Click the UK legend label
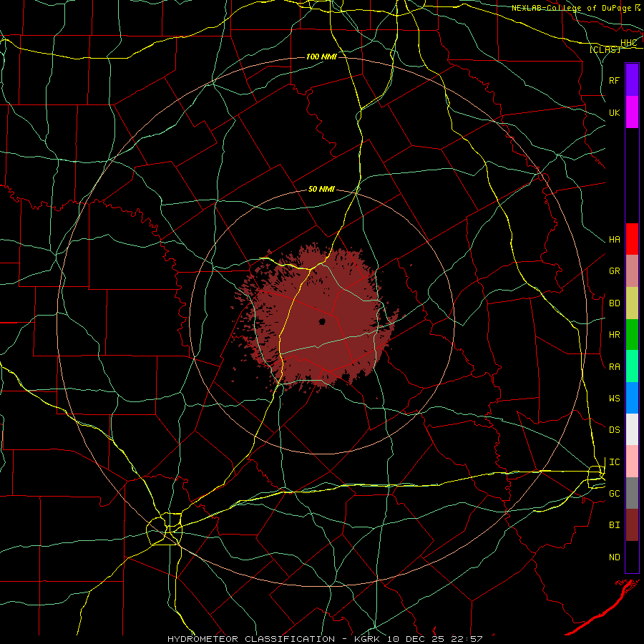 (x=614, y=112)
